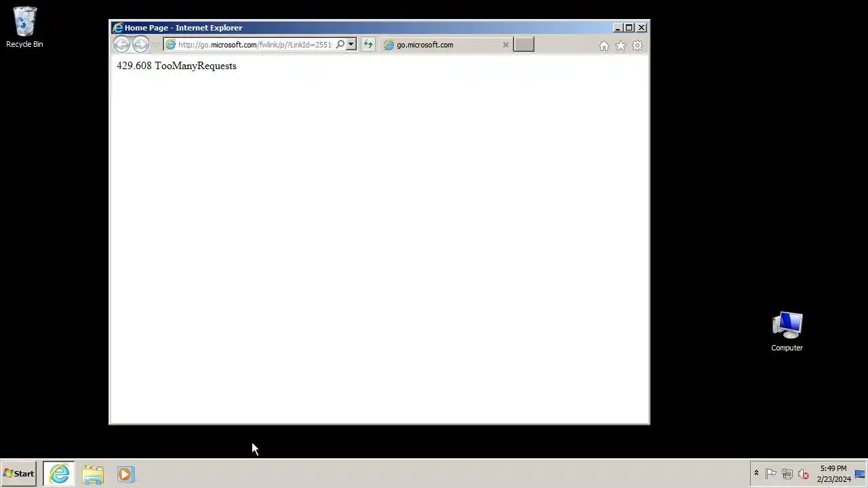Open a new blank tab
The image size is (868, 488).
(524, 45)
